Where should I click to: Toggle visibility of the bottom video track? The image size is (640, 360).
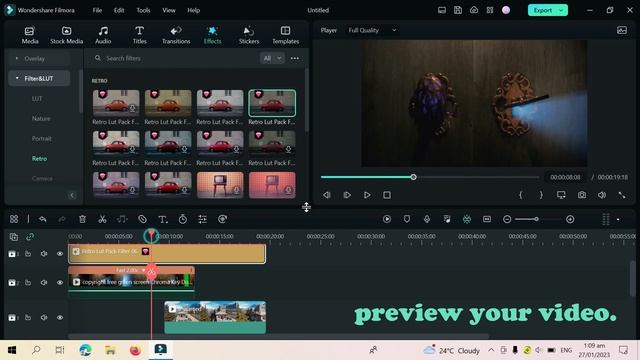(x=60, y=318)
